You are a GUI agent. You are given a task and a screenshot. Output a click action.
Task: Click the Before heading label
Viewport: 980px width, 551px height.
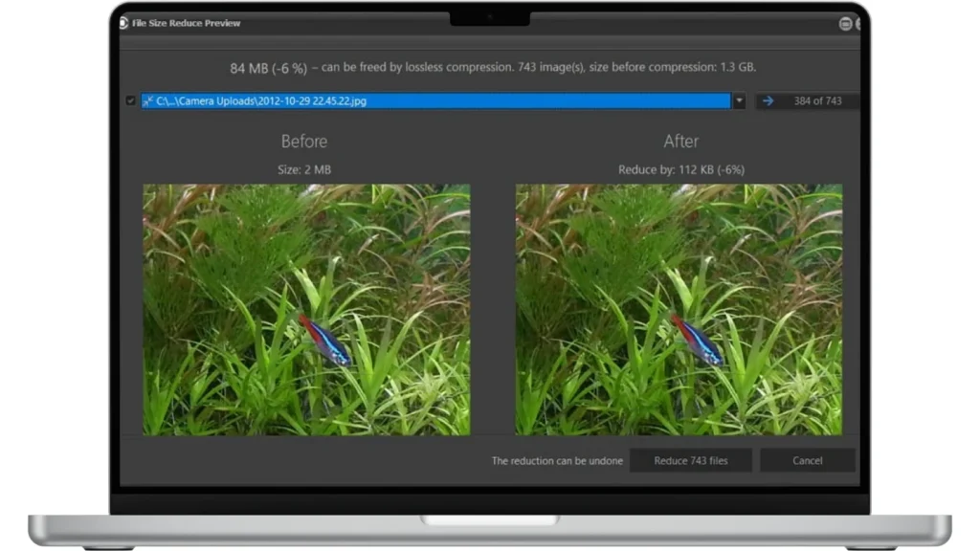(x=304, y=142)
